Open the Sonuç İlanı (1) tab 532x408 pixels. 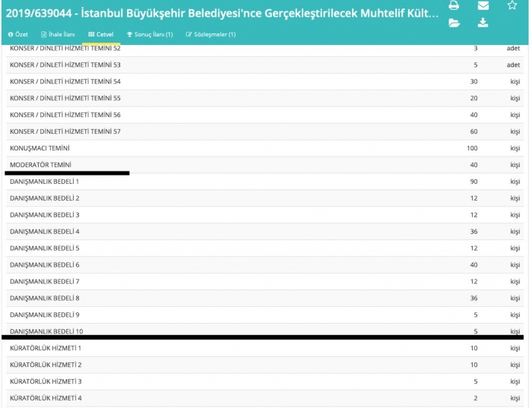click(150, 34)
